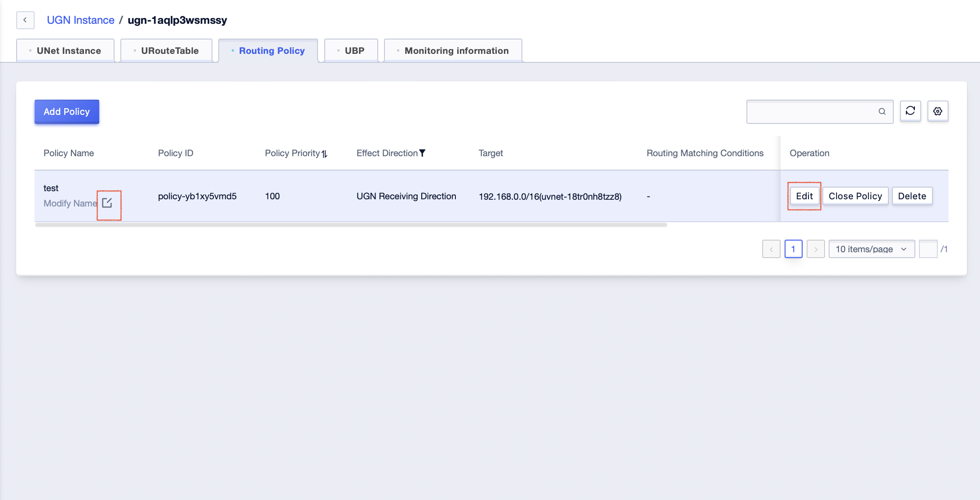This screenshot has width=980, height=500.
Task: Click the Target column header
Action: (490, 153)
